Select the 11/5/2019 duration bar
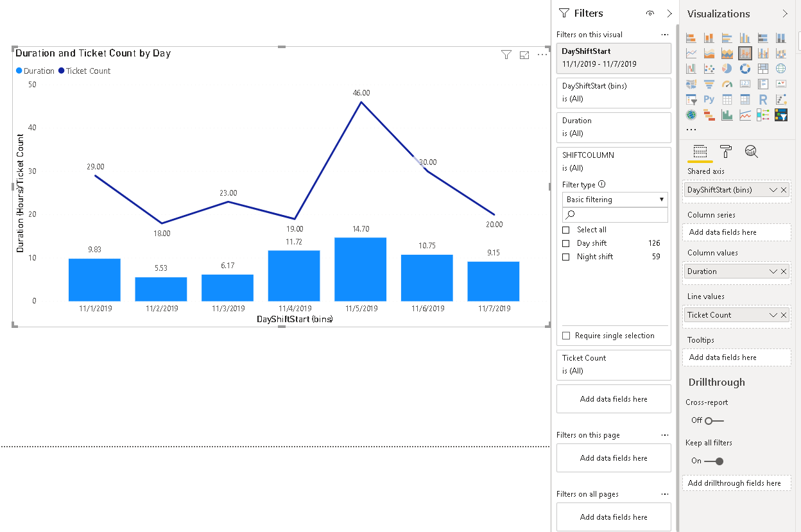This screenshot has width=801, height=532. (361, 270)
